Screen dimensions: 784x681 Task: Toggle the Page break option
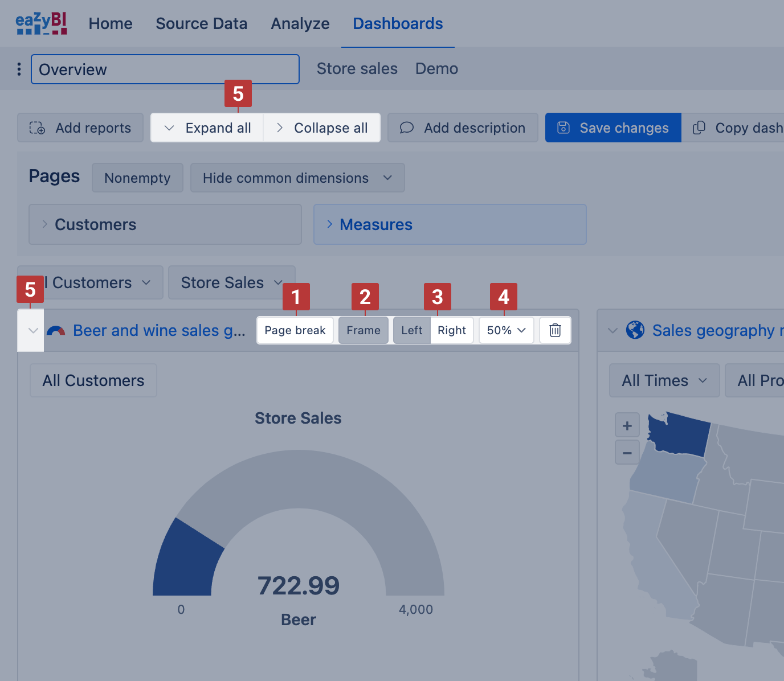(x=295, y=330)
